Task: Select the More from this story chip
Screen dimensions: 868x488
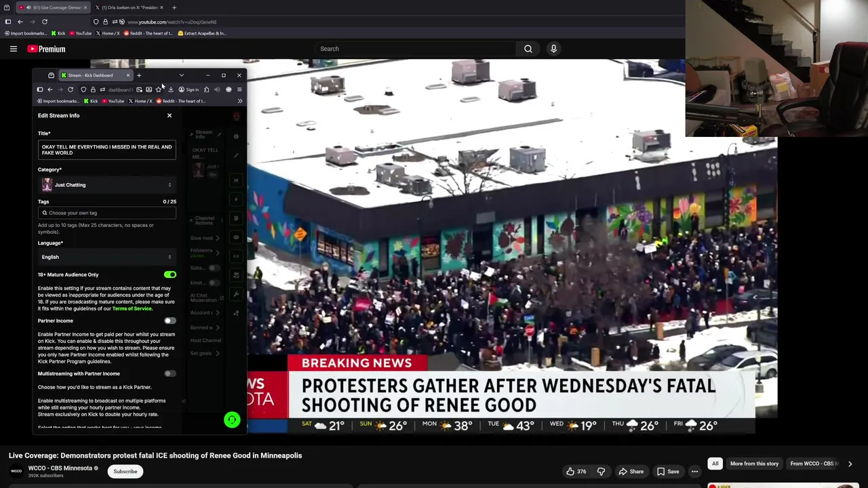Action: pyautogui.click(x=754, y=464)
